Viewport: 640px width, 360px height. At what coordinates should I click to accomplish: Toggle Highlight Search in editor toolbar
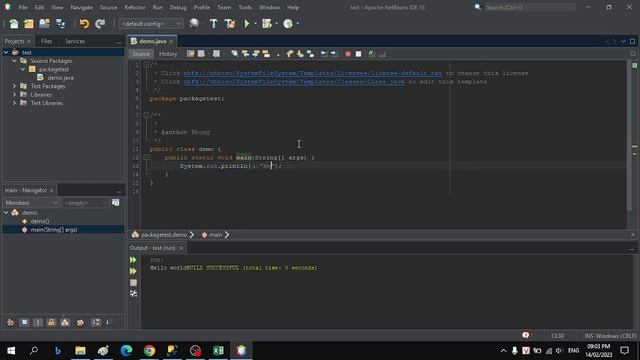(x=266, y=54)
